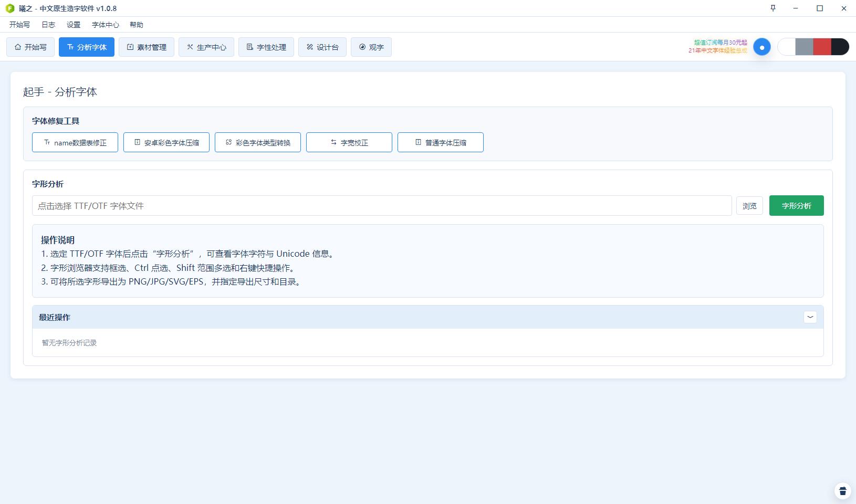This screenshot has width=856, height=504.
Task: Open the 字体中心 menu
Action: [x=106, y=25]
